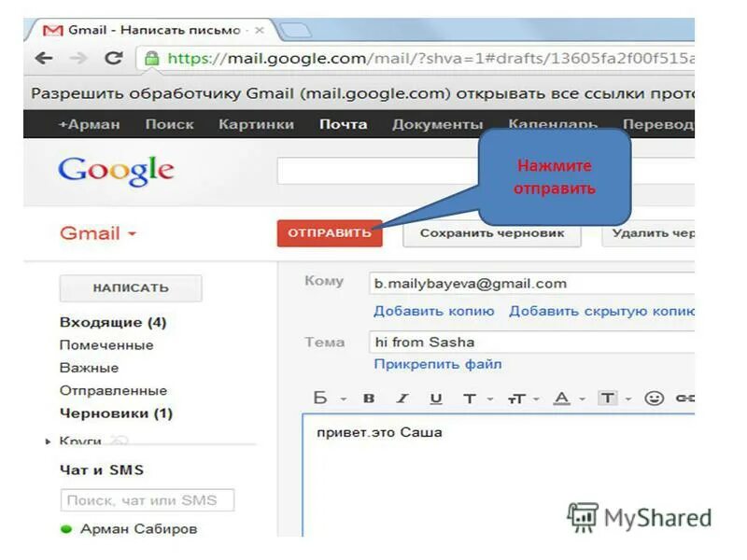Select Почта in Google bar
The width and height of the screenshot is (747, 560).
(x=343, y=124)
